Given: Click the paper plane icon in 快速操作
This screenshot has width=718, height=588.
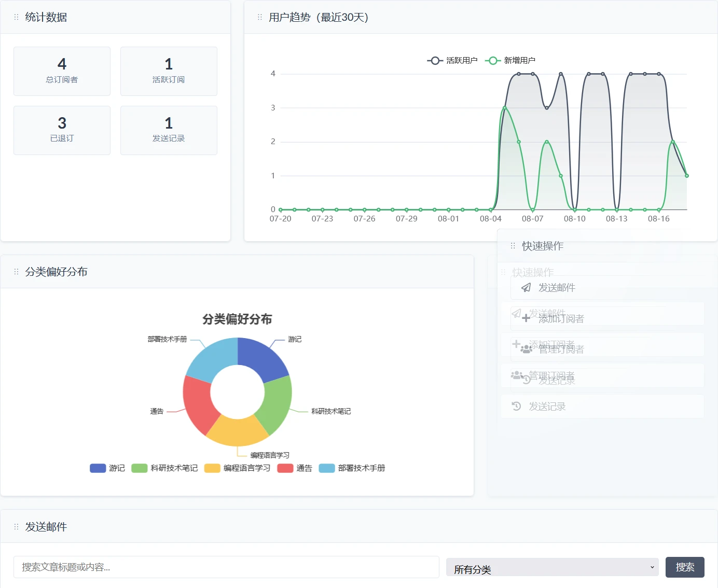Looking at the screenshot, I should (x=526, y=288).
